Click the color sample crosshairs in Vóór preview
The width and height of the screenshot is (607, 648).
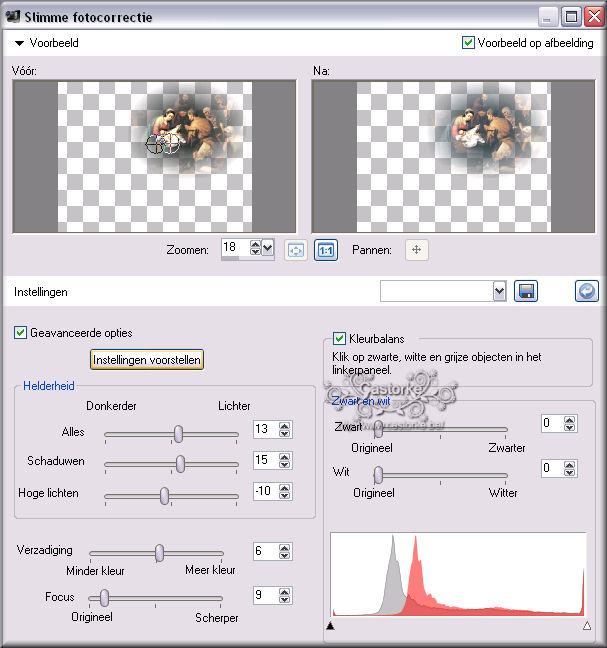click(162, 143)
